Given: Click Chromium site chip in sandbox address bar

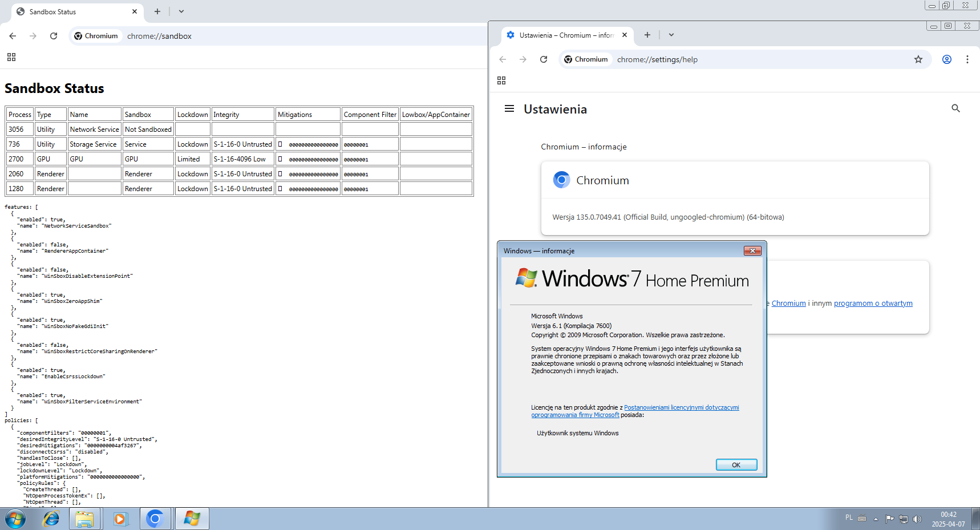Looking at the screenshot, I should coord(96,36).
